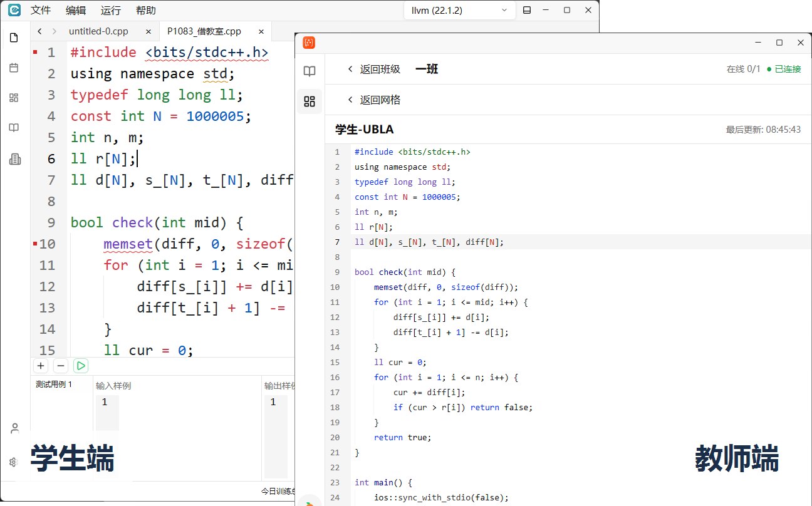The width and height of the screenshot is (812, 506).
Task: Maximize the teacher window
Action: (779, 43)
